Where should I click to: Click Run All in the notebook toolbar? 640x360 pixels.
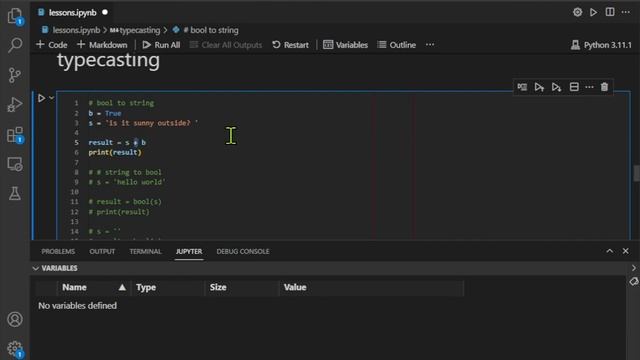pos(161,45)
